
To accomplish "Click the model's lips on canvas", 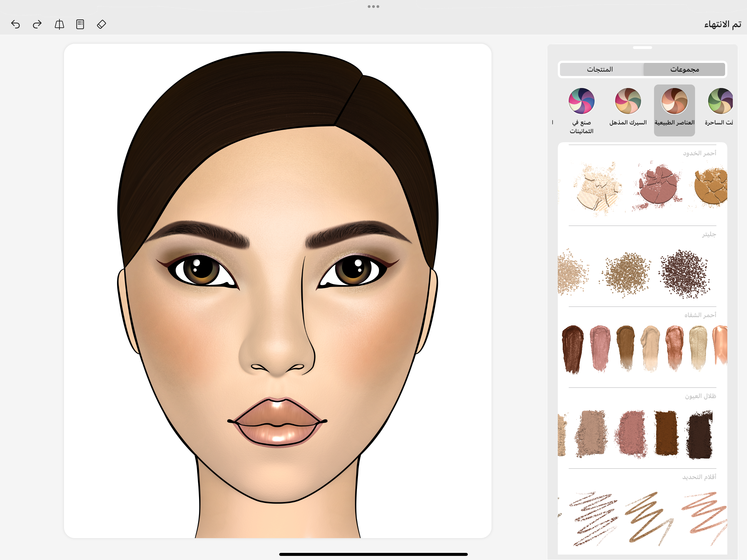I will coord(278,422).
